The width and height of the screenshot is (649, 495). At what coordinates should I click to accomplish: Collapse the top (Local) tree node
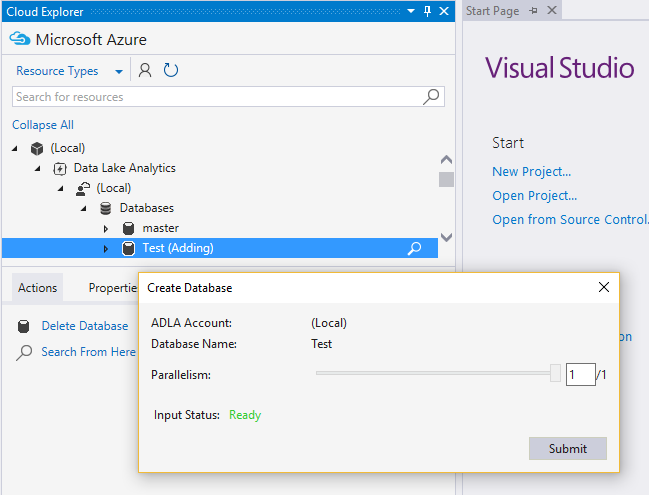tap(15, 148)
